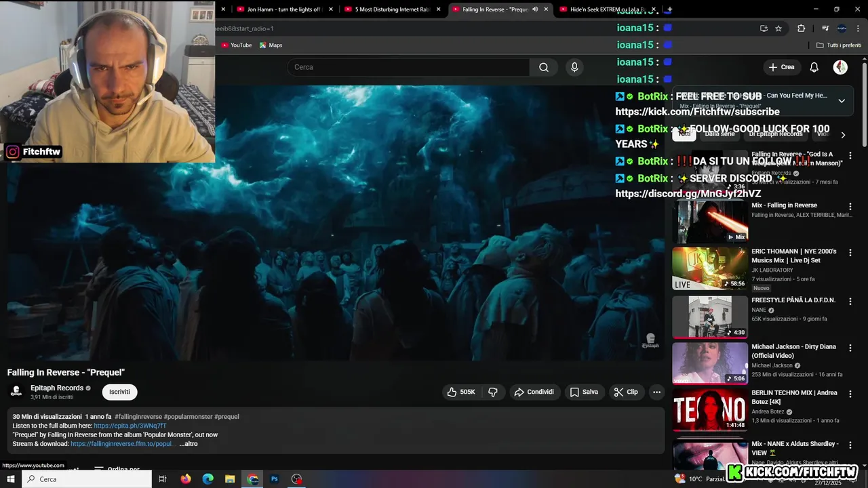Click the search magnifier button
This screenshot has height=488, width=868.
(544, 67)
